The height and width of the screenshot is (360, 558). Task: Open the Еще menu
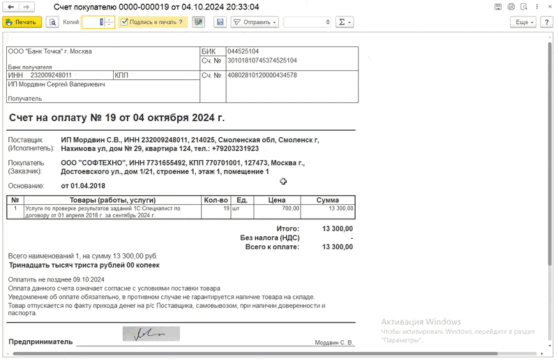(x=524, y=22)
